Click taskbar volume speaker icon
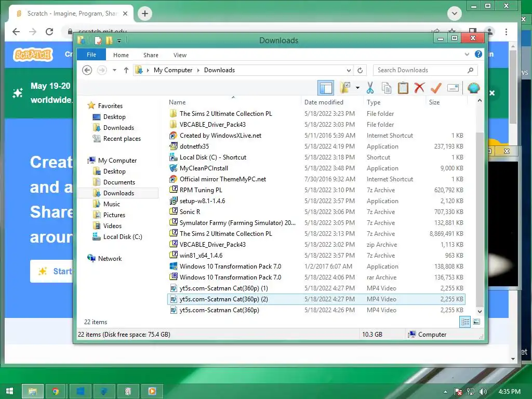Screen dimensions: 532x399 (483, 391)
